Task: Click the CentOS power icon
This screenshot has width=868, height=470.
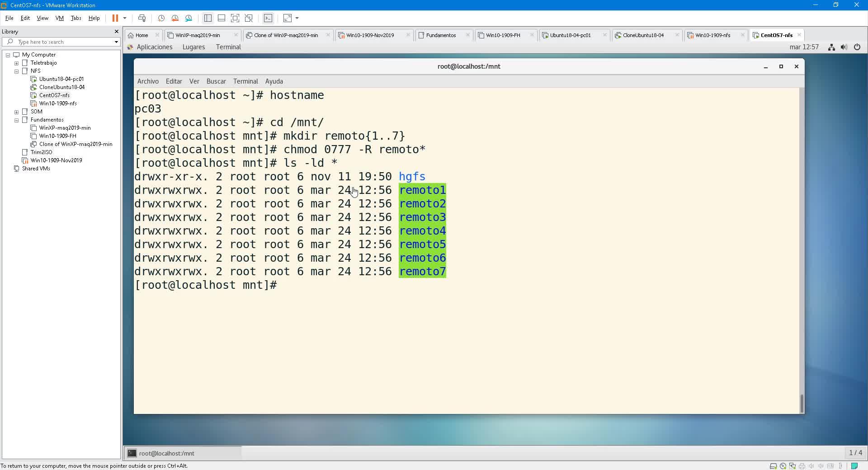Action: (x=857, y=47)
